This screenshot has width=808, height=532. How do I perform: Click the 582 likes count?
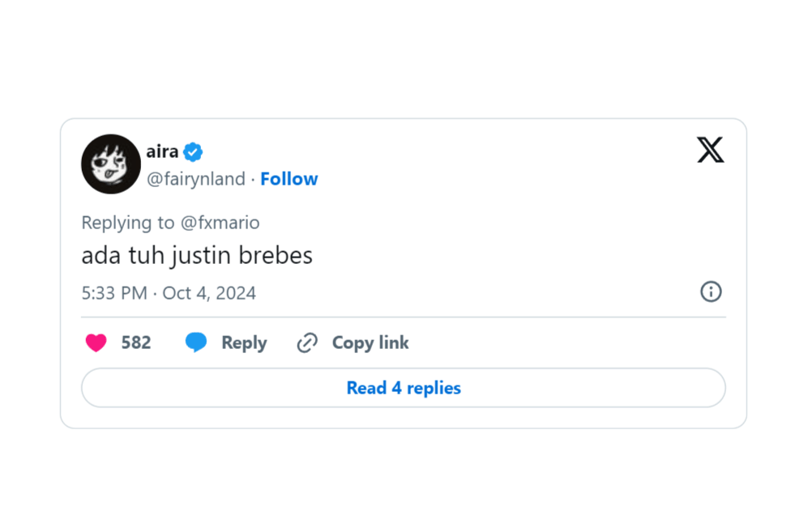[136, 343]
